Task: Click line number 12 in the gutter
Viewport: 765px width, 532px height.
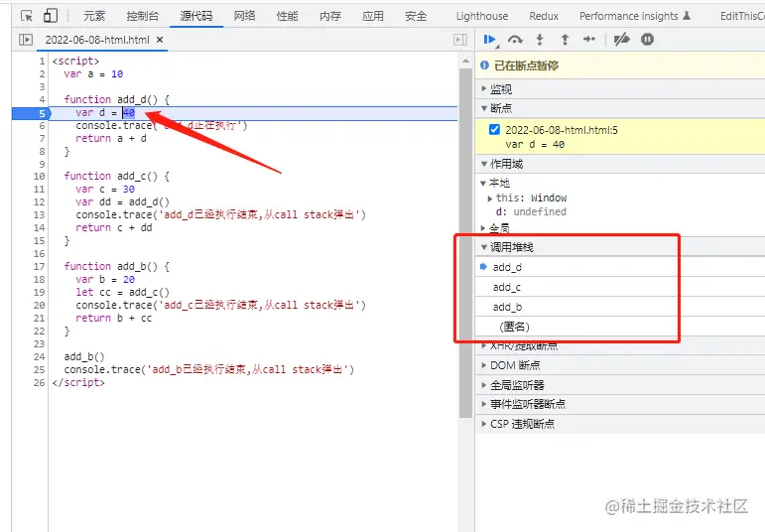Action: [x=39, y=202]
